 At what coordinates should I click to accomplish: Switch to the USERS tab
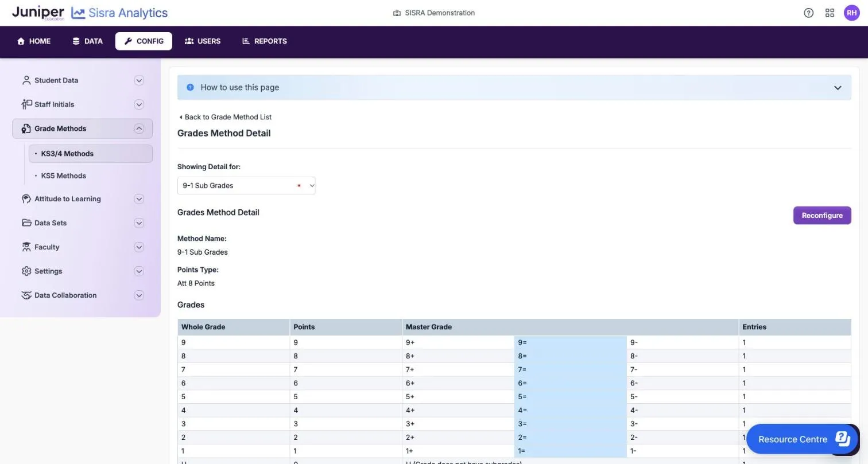[x=203, y=41]
